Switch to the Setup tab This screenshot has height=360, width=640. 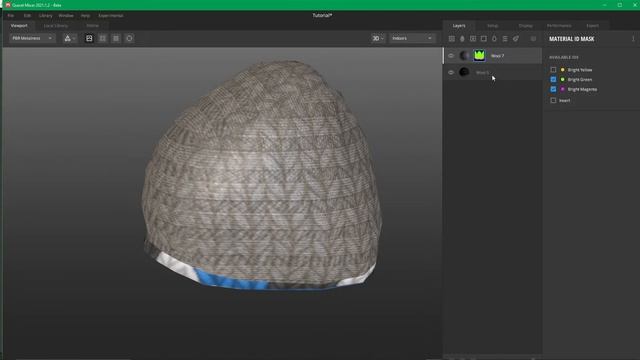point(493,25)
